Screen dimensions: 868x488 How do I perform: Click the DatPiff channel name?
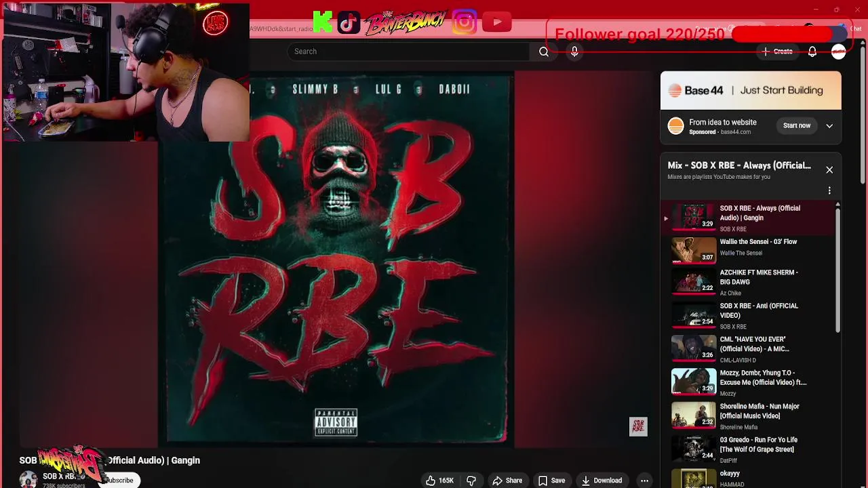tap(728, 461)
